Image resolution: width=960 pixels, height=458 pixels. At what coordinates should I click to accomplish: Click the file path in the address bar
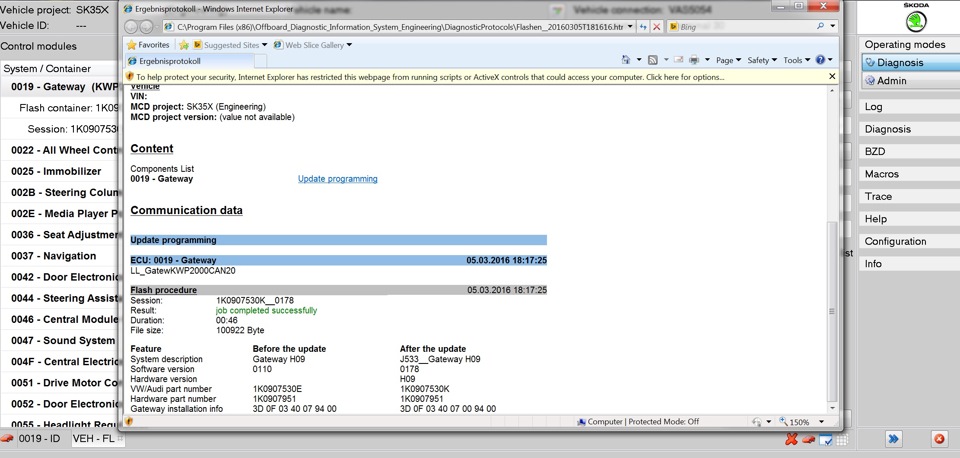click(400, 27)
